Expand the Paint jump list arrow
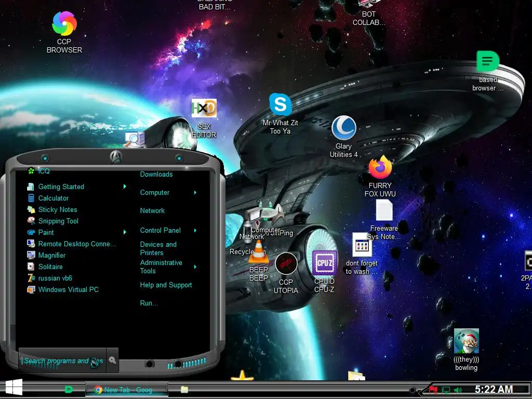Image resolution: width=532 pixels, height=399 pixels. pyautogui.click(x=125, y=232)
